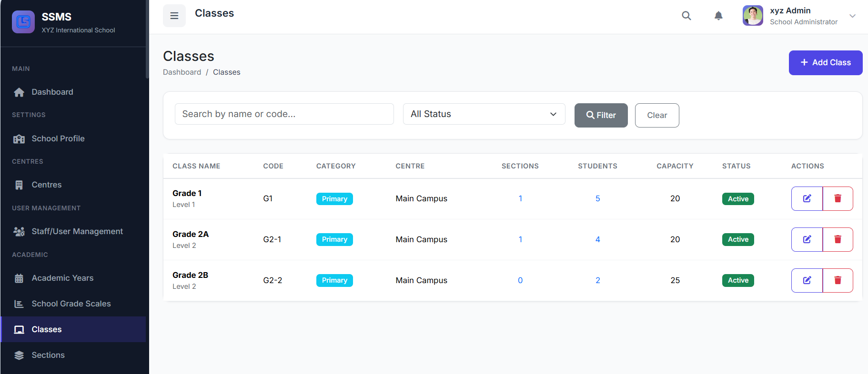Go to Academic Years in sidebar
868x374 pixels.
(62, 278)
